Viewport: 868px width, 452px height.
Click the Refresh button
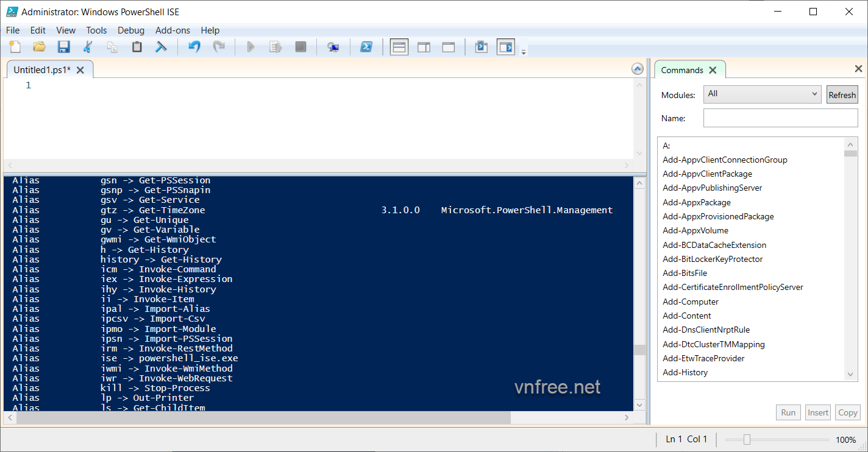pos(842,95)
